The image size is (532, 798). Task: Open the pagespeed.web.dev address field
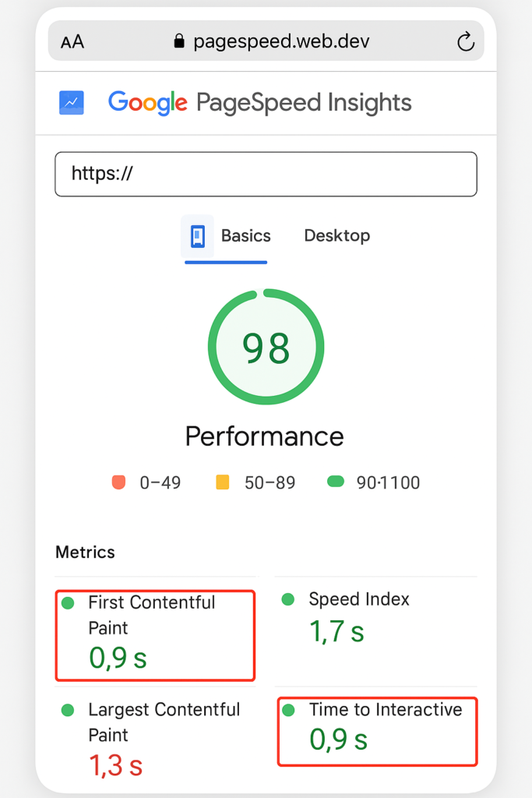coord(266,41)
